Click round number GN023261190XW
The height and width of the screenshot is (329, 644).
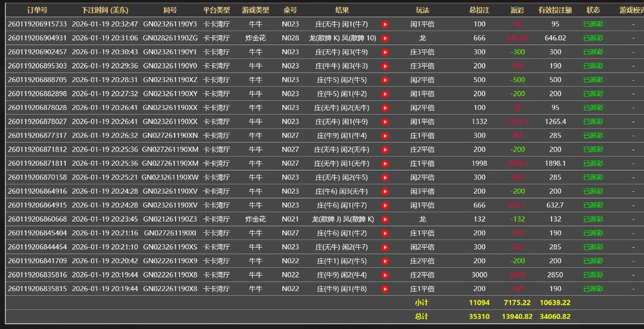(x=171, y=178)
